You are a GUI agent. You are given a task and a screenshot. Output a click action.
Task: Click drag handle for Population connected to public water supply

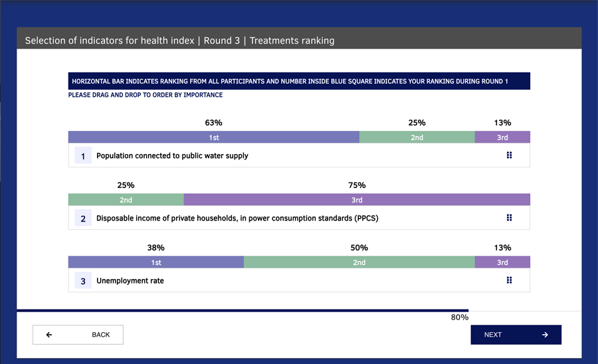(x=509, y=155)
